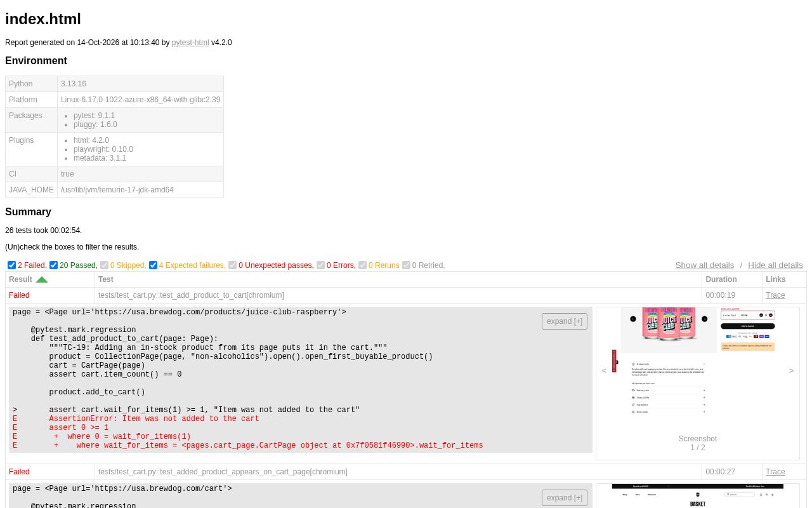Image resolution: width=812 pixels, height=508 pixels.
Task: Click Hide all details link
Action: (x=775, y=265)
